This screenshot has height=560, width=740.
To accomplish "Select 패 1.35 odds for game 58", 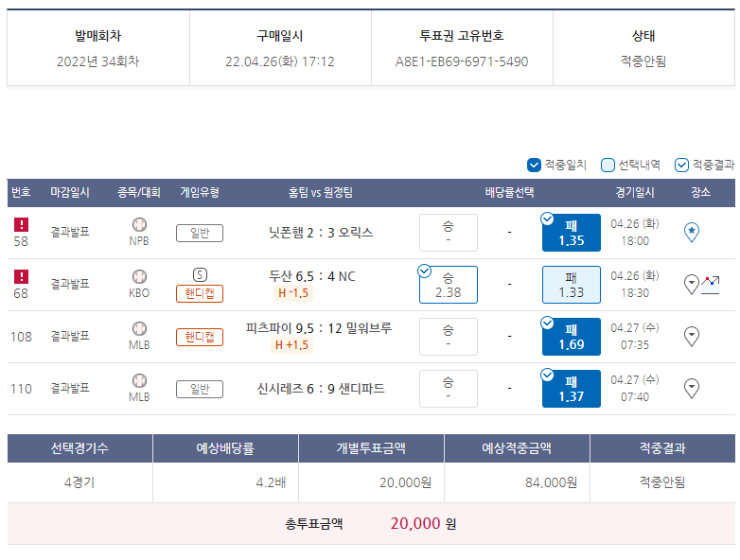I will point(571,233).
